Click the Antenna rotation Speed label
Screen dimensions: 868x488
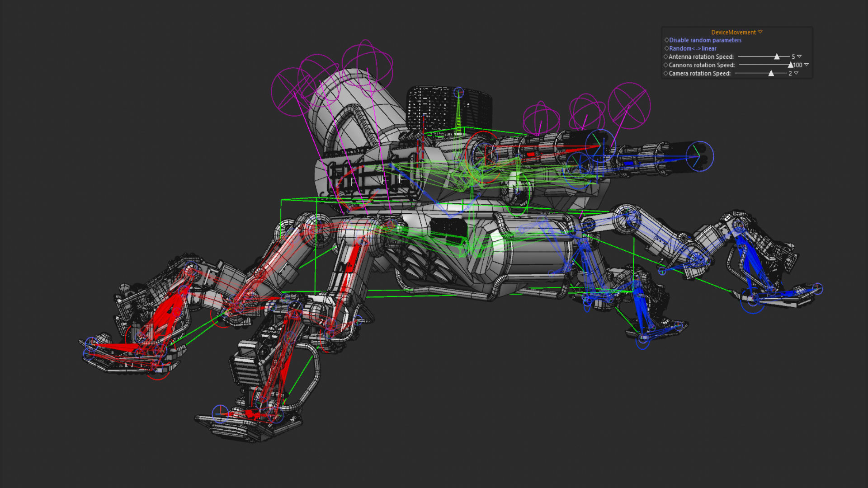point(701,57)
